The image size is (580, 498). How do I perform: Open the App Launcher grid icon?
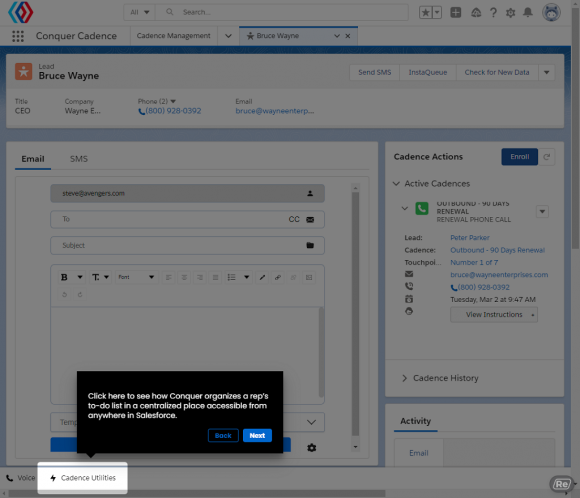click(18, 36)
